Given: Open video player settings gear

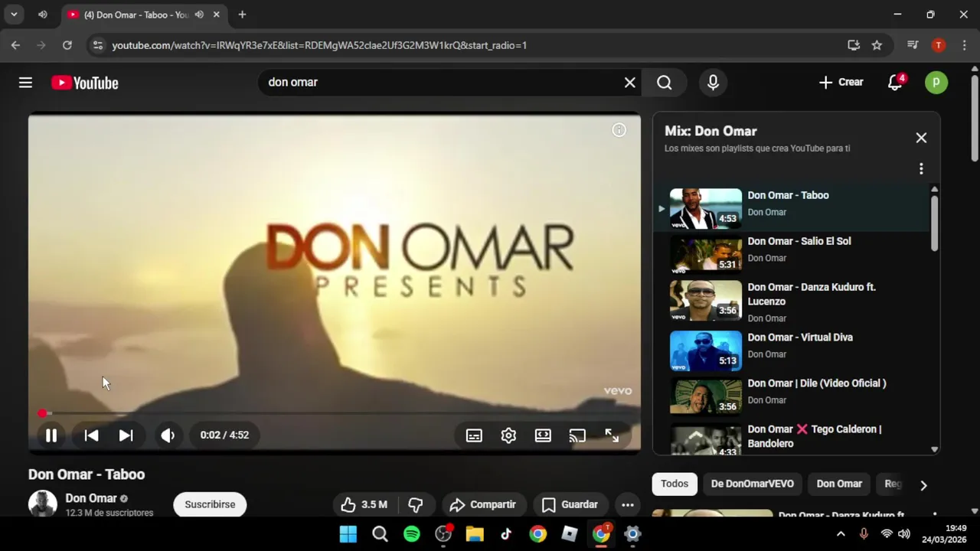Looking at the screenshot, I should pyautogui.click(x=508, y=435).
